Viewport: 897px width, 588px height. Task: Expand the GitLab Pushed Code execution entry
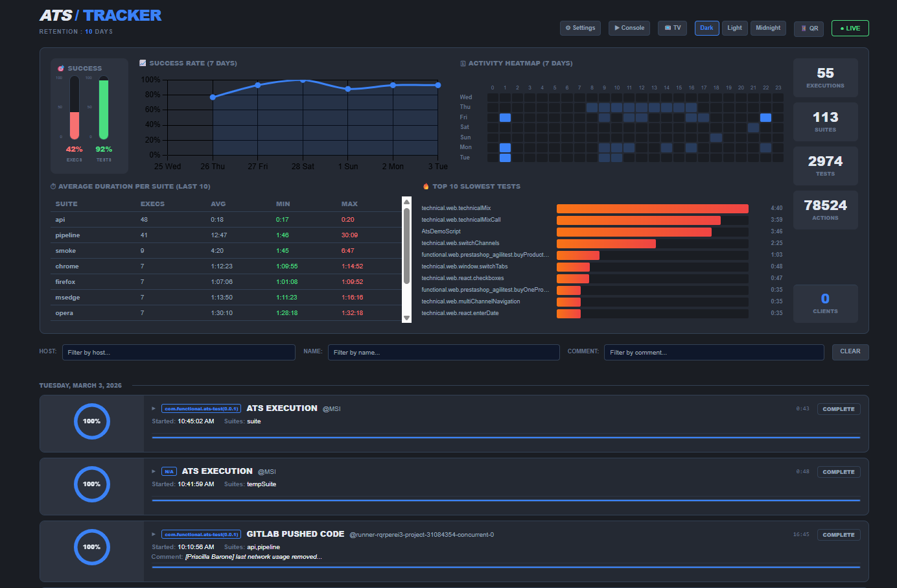click(x=154, y=534)
